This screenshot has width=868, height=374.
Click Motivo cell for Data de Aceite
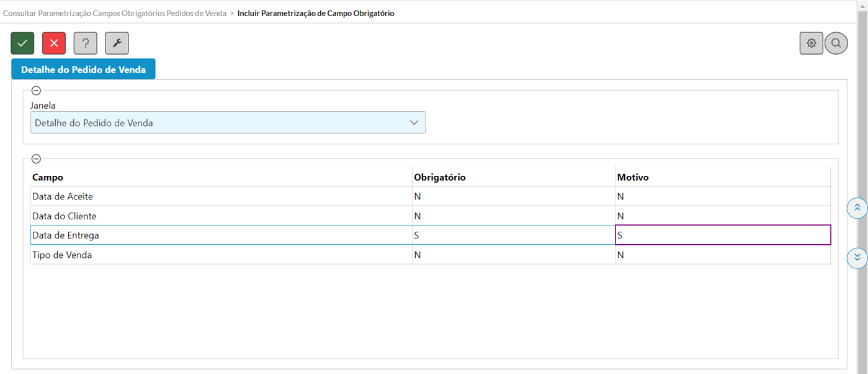pos(723,196)
